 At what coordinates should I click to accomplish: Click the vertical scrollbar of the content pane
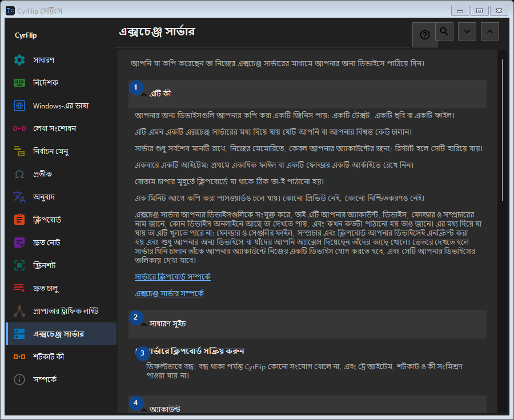tap(502, 130)
